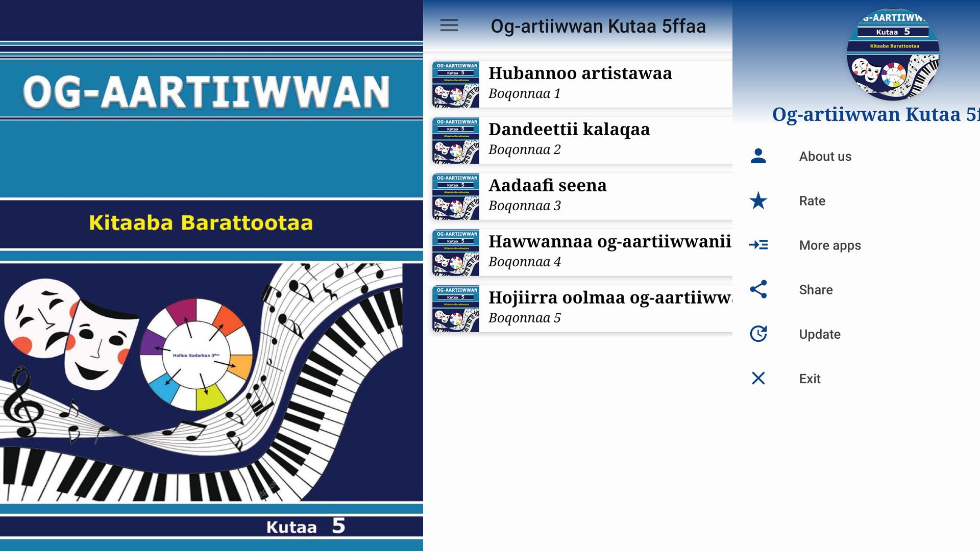Click the Boqonnaa 2 thumbnail
This screenshot has width=980, height=551.
coord(456,140)
